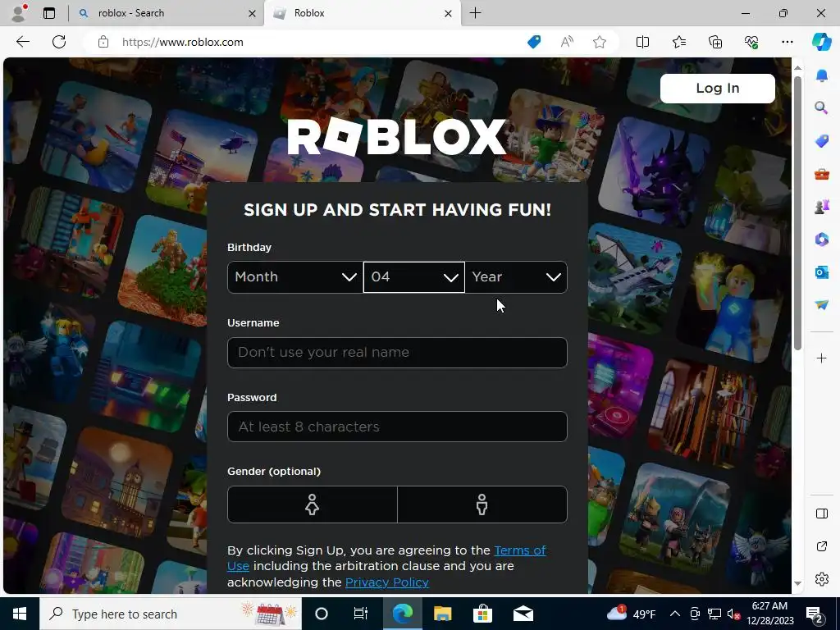Open the Favorites list icon

[678, 42]
